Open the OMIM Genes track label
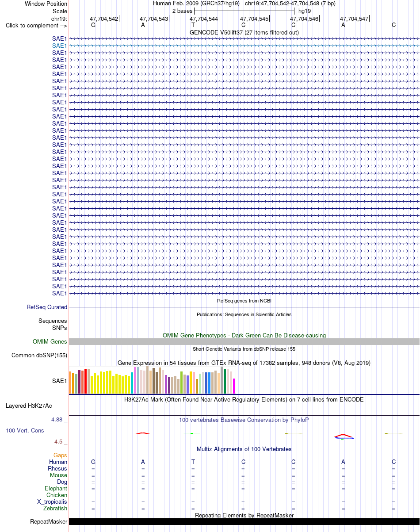 pos(50,341)
